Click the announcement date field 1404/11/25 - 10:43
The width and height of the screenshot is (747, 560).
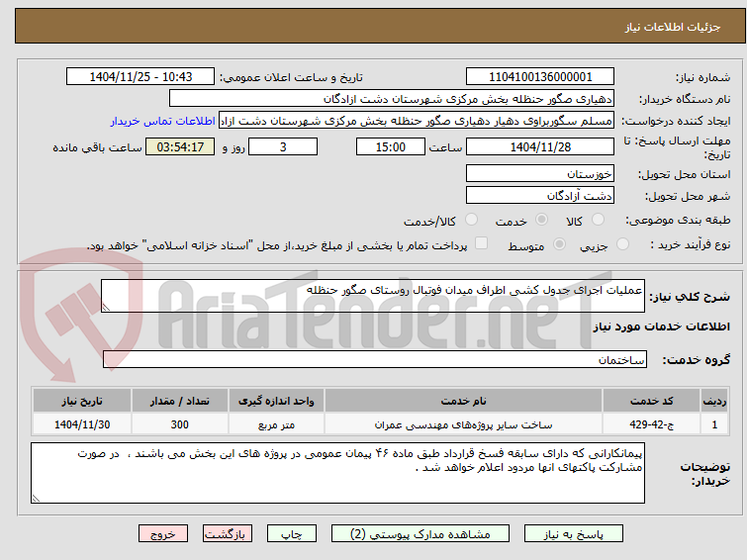click(140, 77)
